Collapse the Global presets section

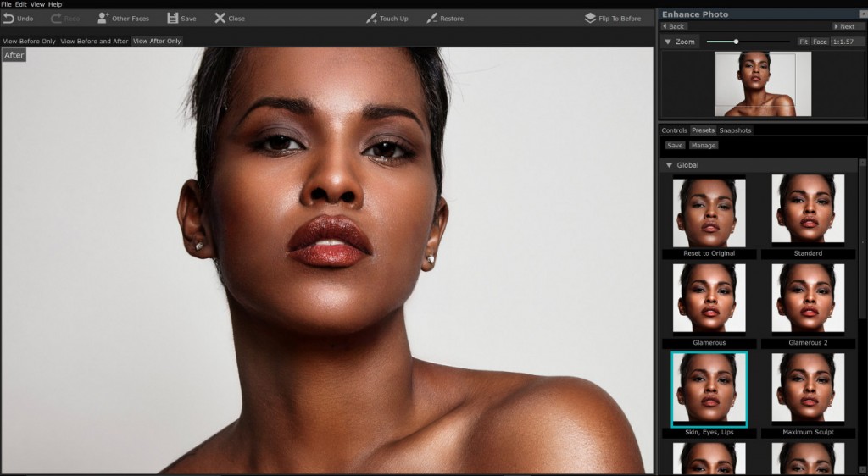pyautogui.click(x=669, y=165)
